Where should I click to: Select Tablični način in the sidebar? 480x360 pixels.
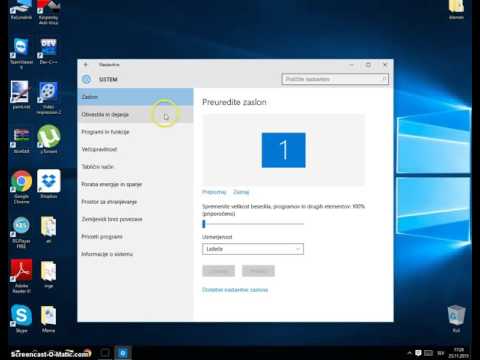coord(135,167)
